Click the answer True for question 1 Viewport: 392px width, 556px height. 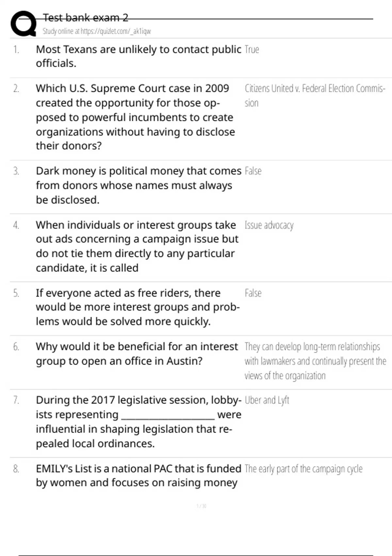tap(252, 49)
